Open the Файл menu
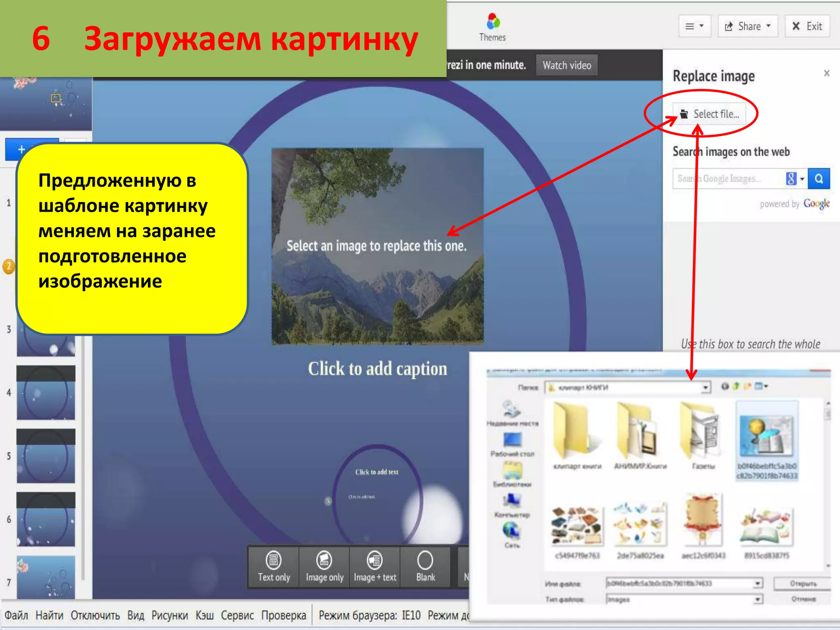The width and height of the screenshot is (840, 630). coord(16,615)
